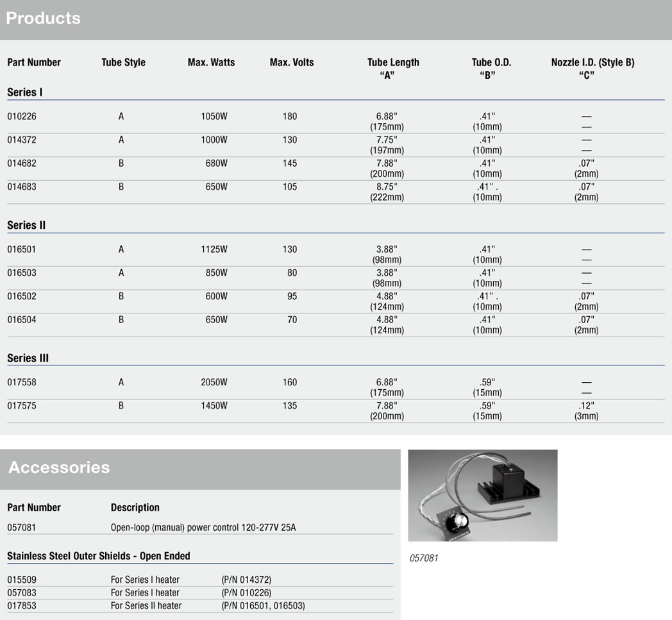This screenshot has height=620, width=672.
Task: Select part number 014683
Action: click(22, 187)
